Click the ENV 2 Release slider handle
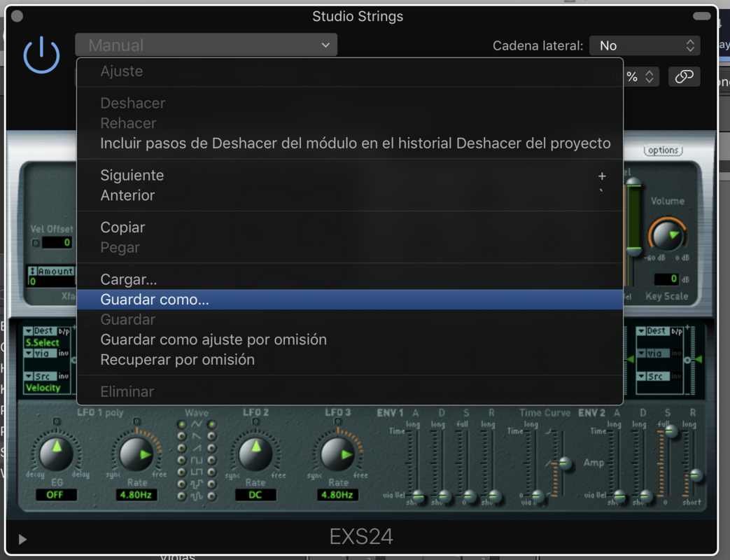 pos(696,475)
